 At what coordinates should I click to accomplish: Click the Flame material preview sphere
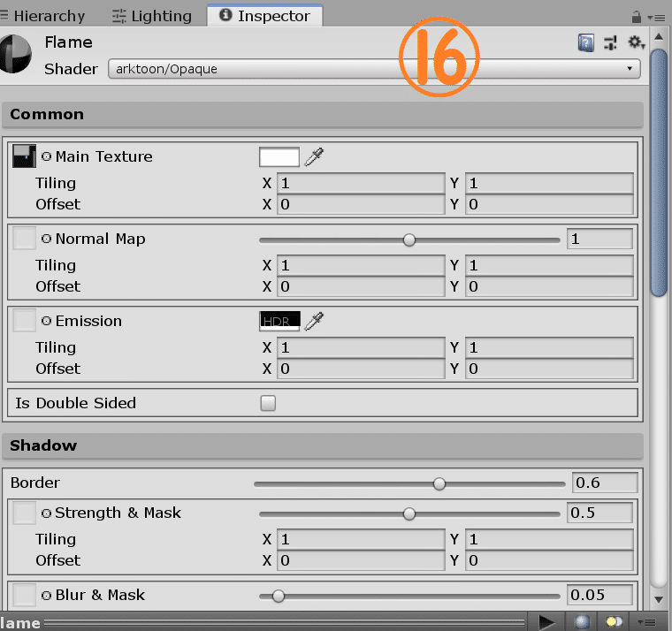15,54
